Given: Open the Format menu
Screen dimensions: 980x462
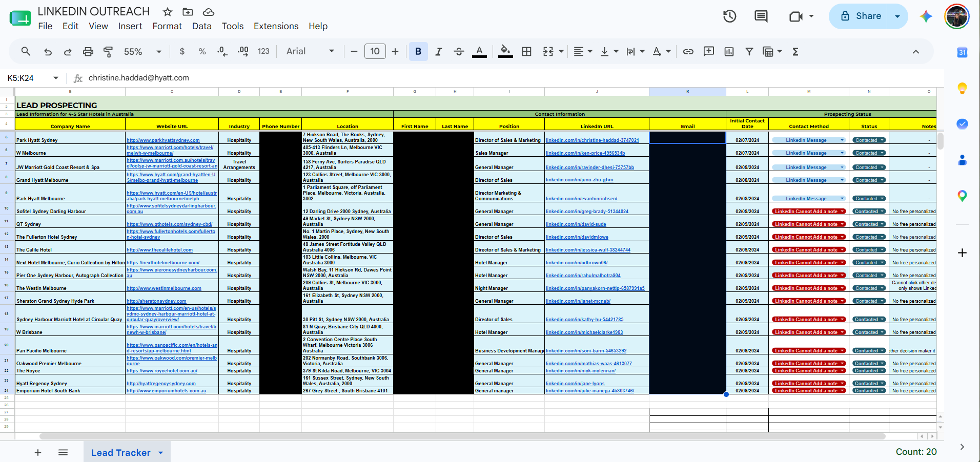Looking at the screenshot, I should pos(167,26).
